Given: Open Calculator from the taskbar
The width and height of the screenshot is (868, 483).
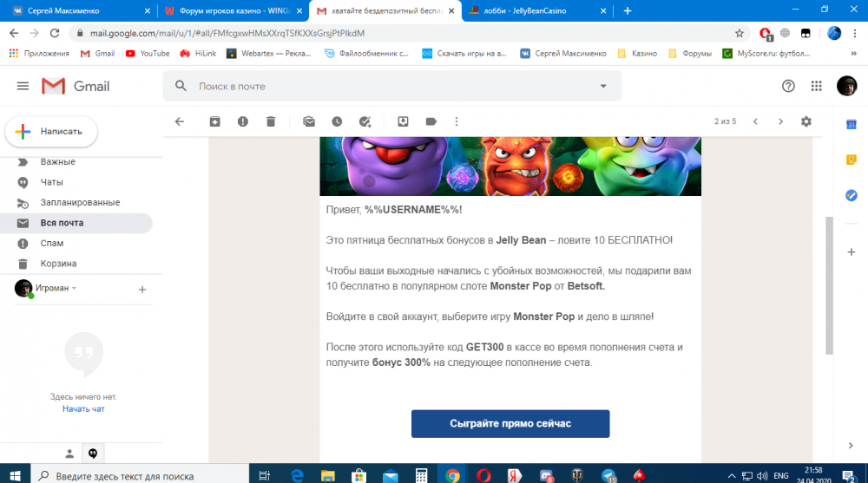Looking at the screenshot, I should click(x=421, y=476).
